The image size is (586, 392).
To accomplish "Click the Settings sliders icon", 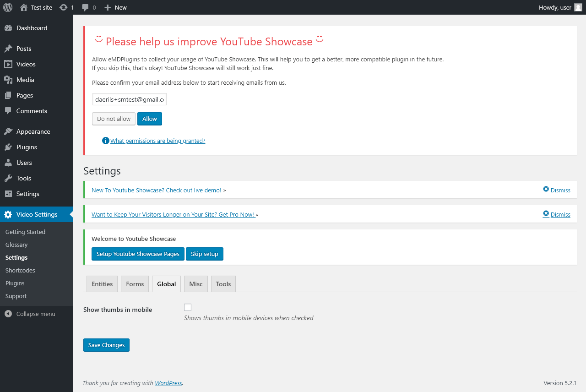I will point(8,194).
